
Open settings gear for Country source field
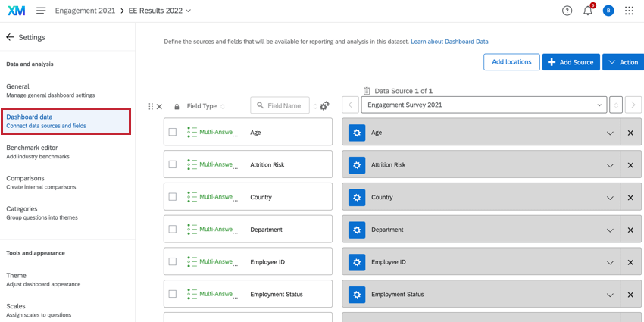pyautogui.click(x=356, y=198)
